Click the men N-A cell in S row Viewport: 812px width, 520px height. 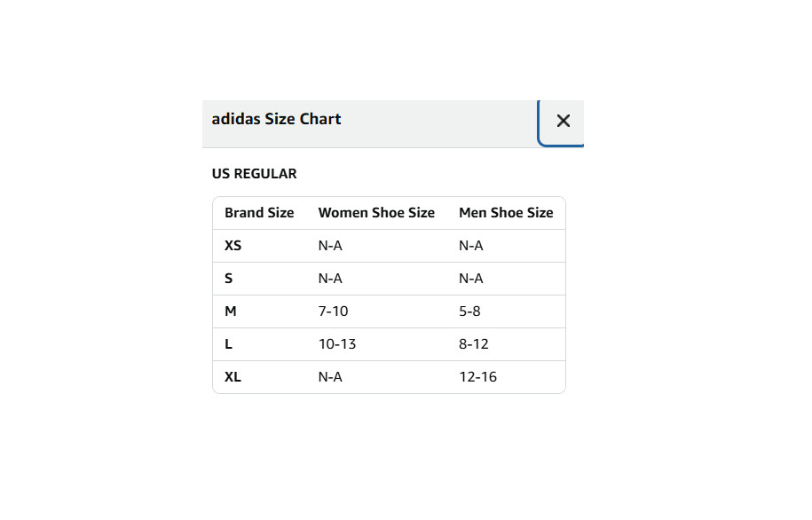471,279
